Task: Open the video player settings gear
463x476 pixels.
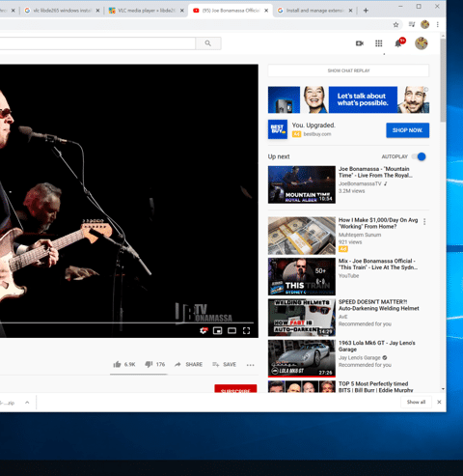Action: pos(204,330)
